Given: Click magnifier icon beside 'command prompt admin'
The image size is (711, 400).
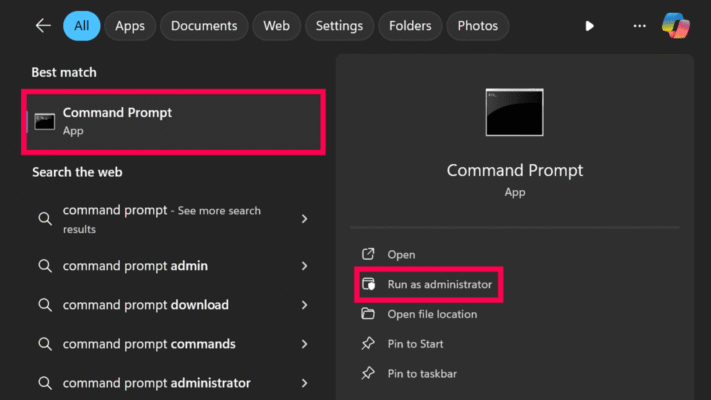Looking at the screenshot, I should pyautogui.click(x=45, y=266).
